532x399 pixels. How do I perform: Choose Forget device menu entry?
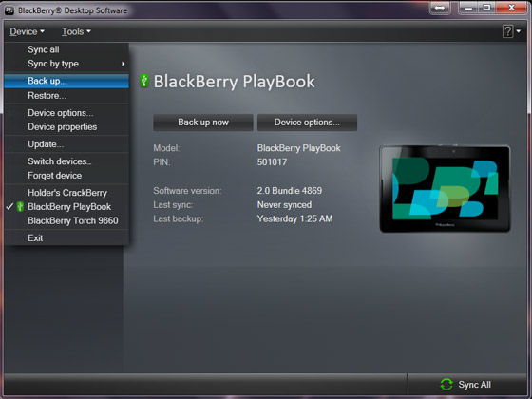(x=66, y=176)
